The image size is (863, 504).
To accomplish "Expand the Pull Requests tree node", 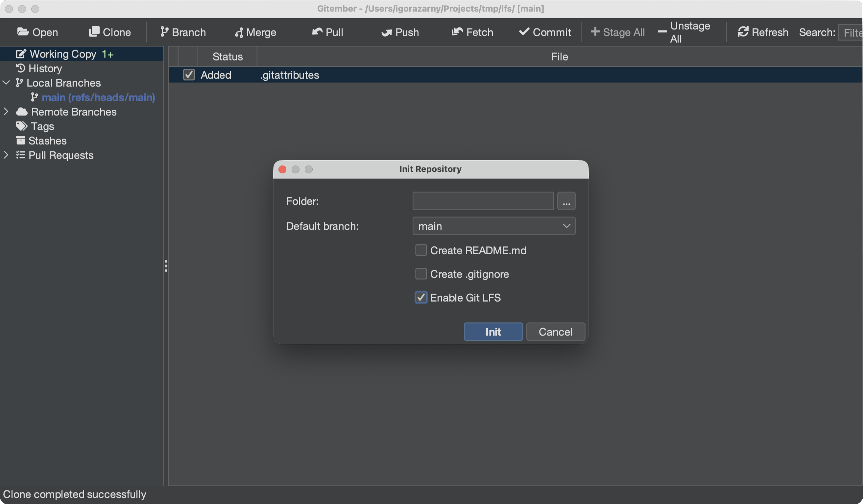I will coord(6,155).
